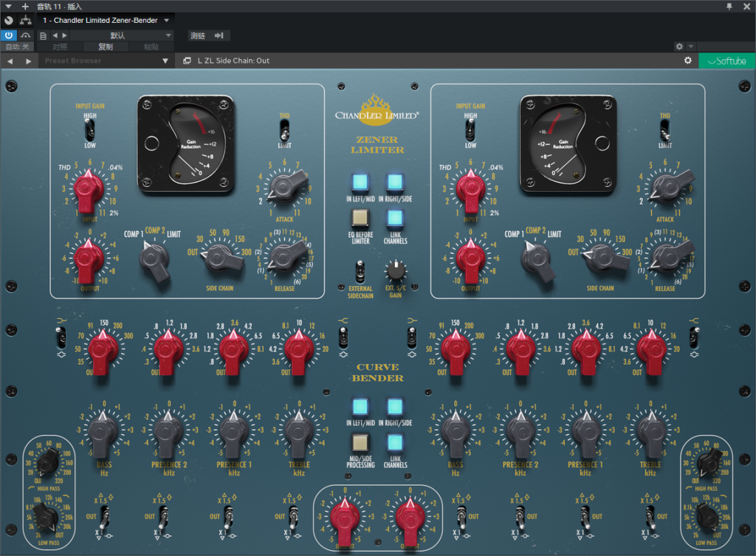Flip left bass shelf/bell shape switch
This screenshot has width=756, height=556.
coord(61,337)
